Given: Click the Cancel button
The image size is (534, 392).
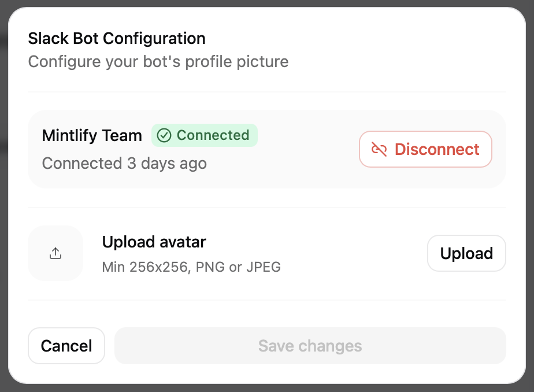Looking at the screenshot, I should click(x=66, y=346).
